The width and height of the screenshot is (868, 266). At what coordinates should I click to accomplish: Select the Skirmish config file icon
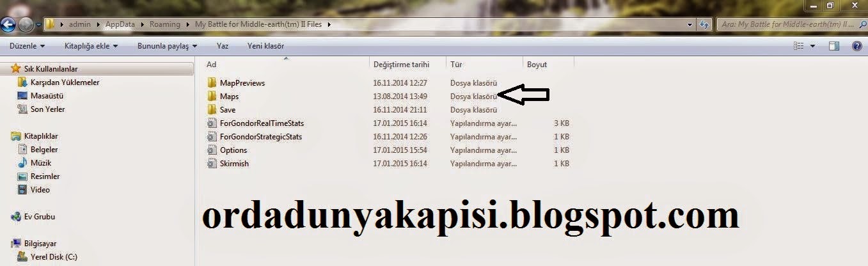click(x=212, y=164)
